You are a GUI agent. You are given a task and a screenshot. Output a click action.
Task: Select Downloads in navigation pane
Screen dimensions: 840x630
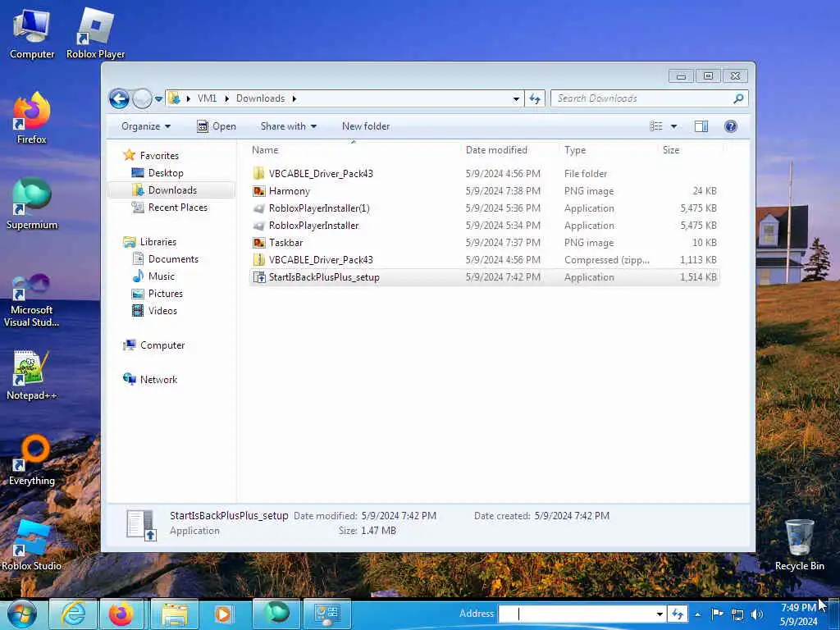coord(171,190)
